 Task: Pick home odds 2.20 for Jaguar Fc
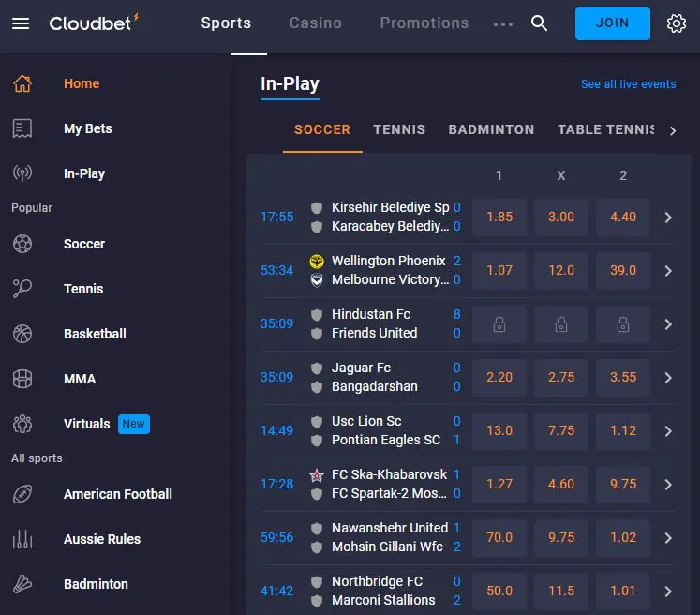499,378
